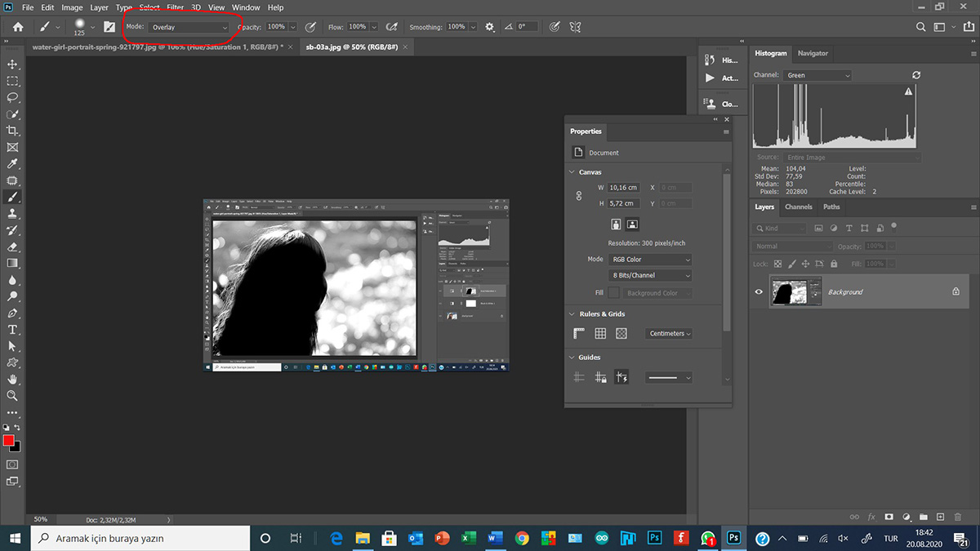Switch to the Navigator tab

click(813, 53)
